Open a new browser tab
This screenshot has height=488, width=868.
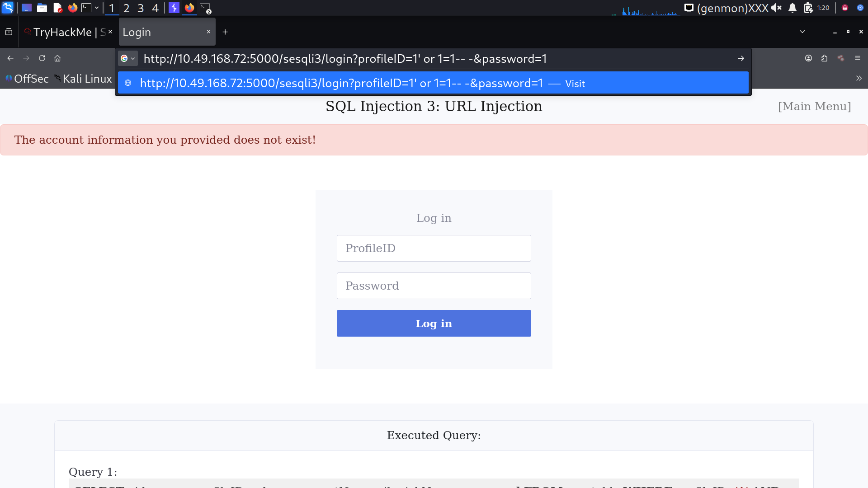click(x=225, y=32)
